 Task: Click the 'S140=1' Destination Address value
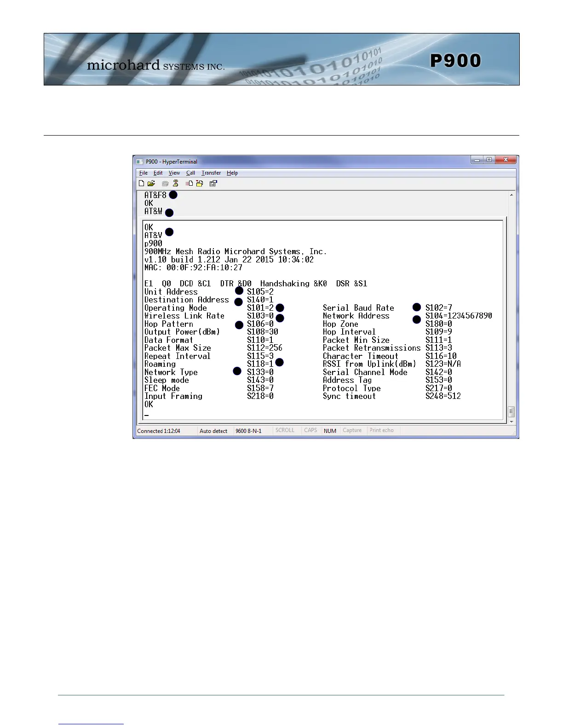click(260, 300)
